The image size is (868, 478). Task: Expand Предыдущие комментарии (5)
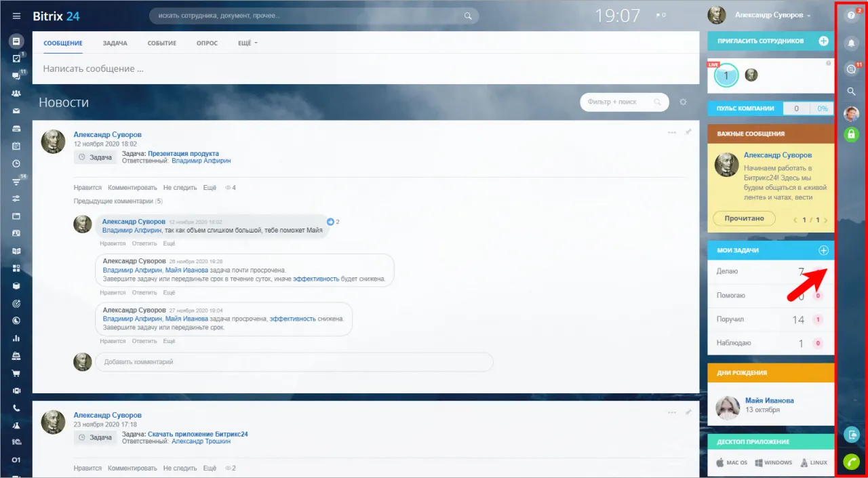click(118, 201)
